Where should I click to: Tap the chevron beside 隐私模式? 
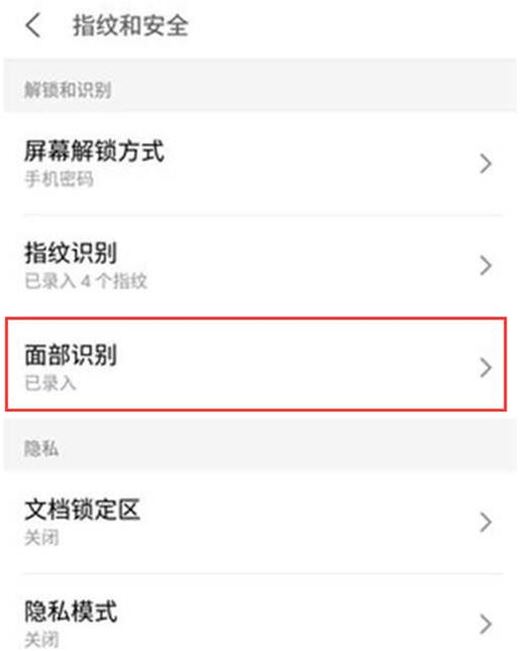[486, 624]
